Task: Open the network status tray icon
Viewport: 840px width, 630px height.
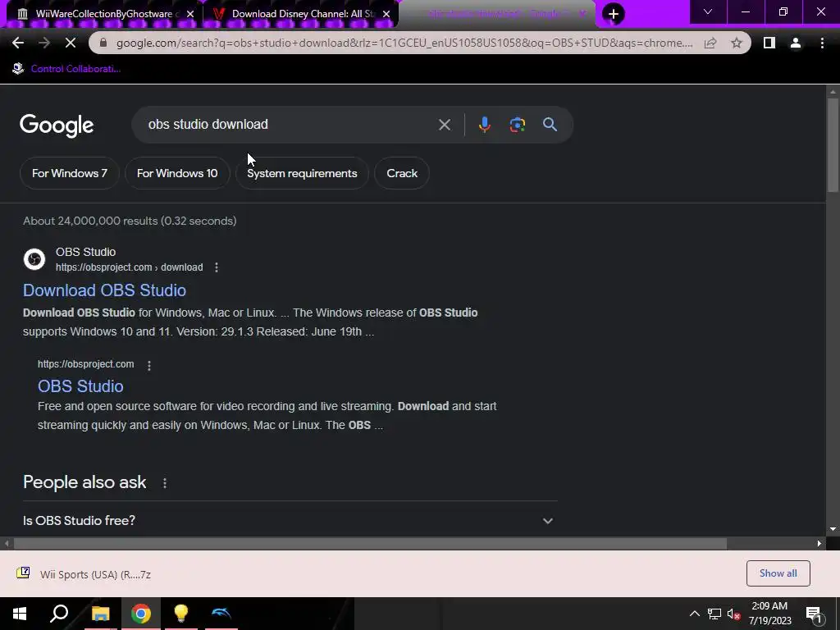Action: [714, 614]
